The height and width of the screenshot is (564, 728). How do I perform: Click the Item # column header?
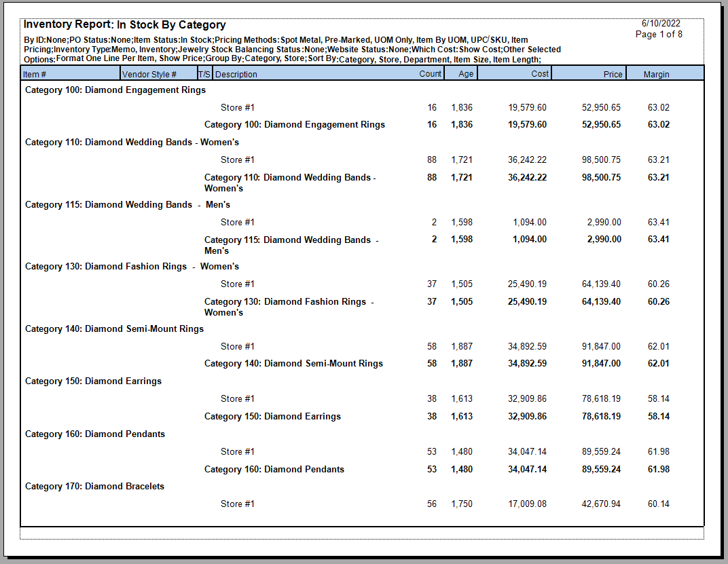tap(35, 74)
